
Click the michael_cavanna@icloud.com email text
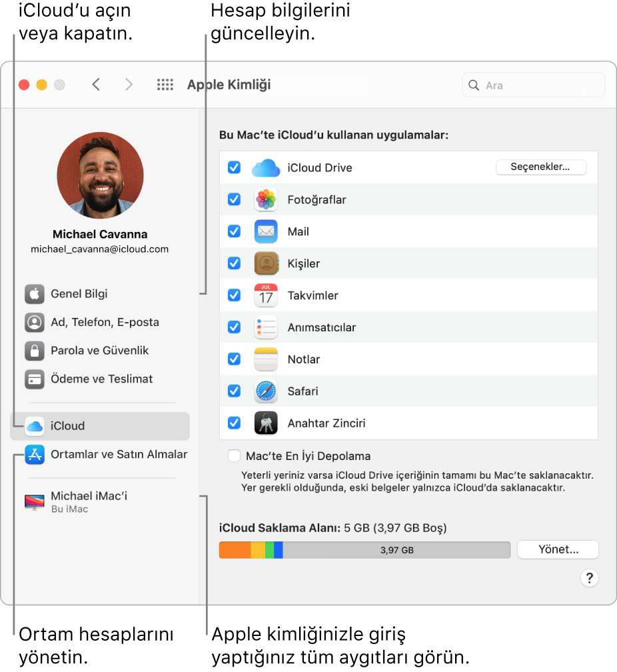(99, 249)
